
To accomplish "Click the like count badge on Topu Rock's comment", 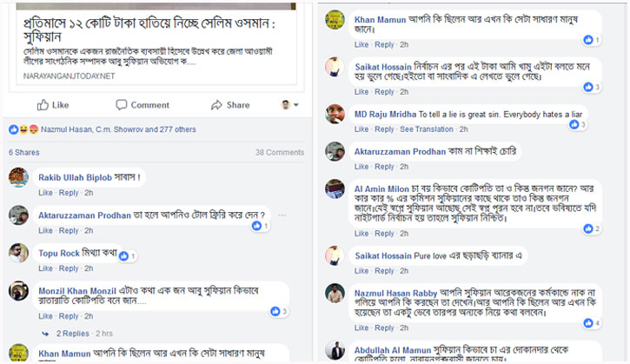I will pos(128,256).
